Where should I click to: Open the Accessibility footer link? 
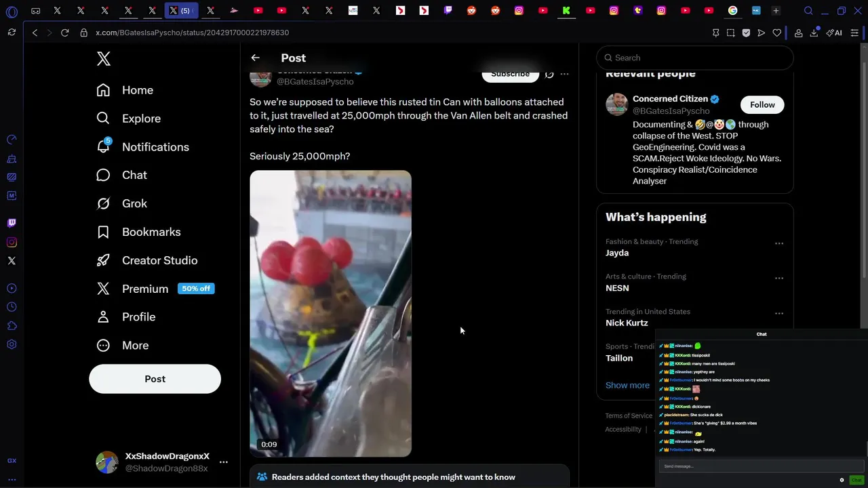pyautogui.click(x=623, y=429)
